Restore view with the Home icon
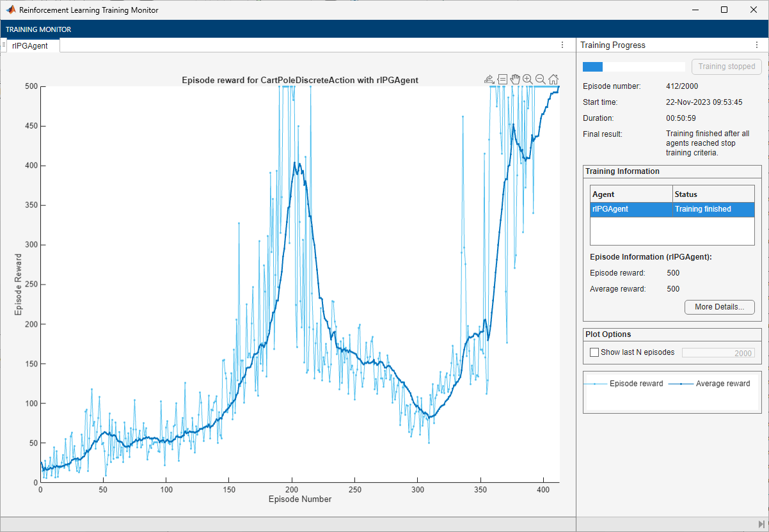The image size is (769, 532). click(x=553, y=79)
